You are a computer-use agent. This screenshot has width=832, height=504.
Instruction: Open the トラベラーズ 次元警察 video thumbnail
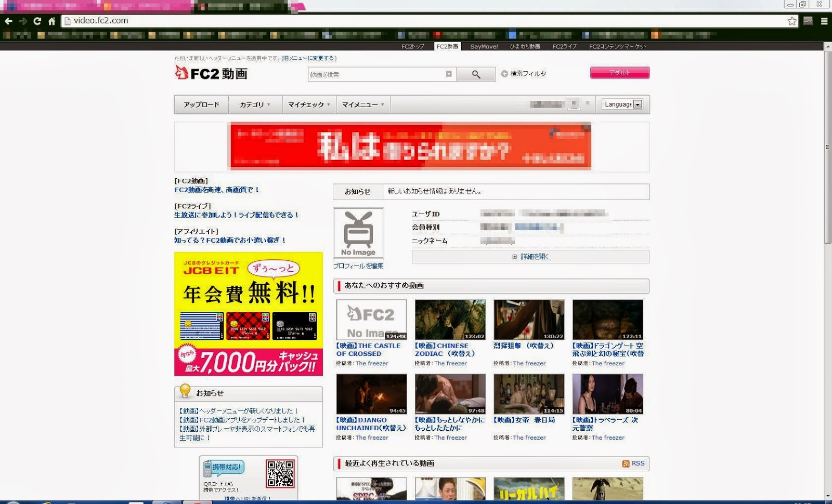click(608, 394)
